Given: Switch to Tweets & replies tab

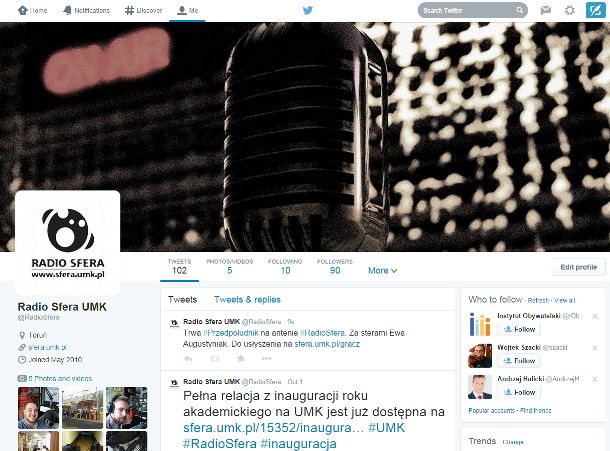Looking at the screenshot, I should 247,300.
